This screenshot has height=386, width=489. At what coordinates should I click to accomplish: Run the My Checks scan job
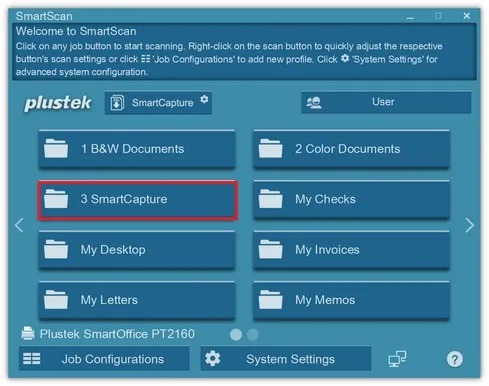click(x=351, y=199)
